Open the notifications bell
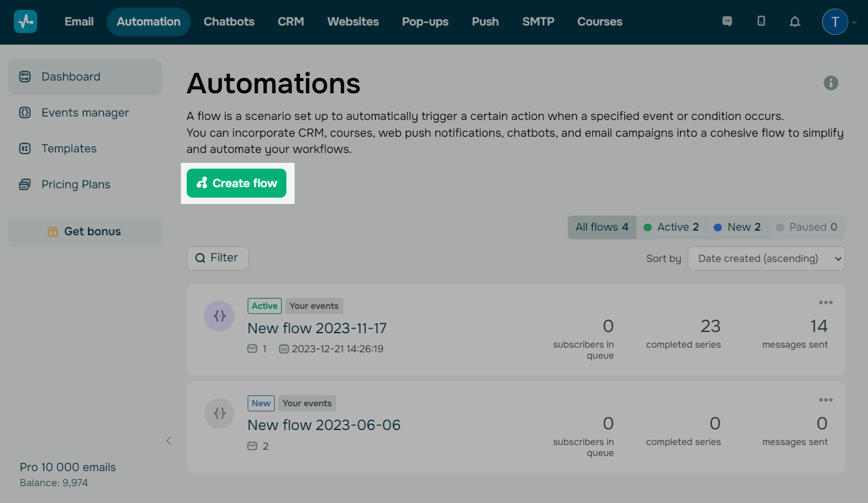This screenshot has width=868, height=503. tap(795, 22)
